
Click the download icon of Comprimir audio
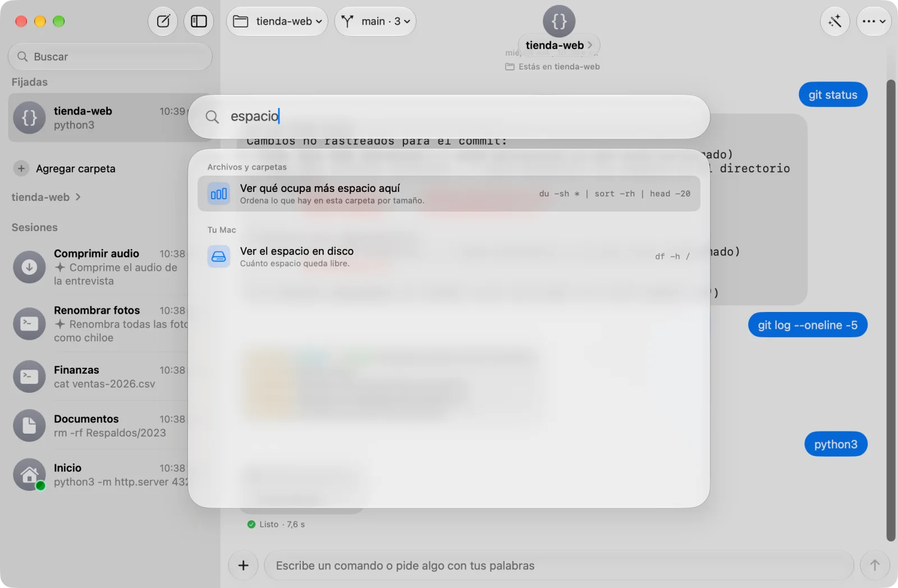pyautogui.click(x=29, y=267)
